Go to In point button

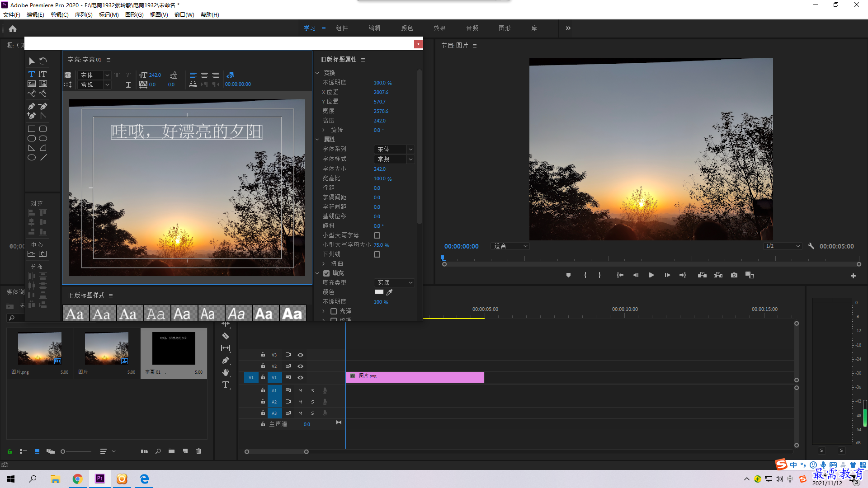tap(620, 275)
